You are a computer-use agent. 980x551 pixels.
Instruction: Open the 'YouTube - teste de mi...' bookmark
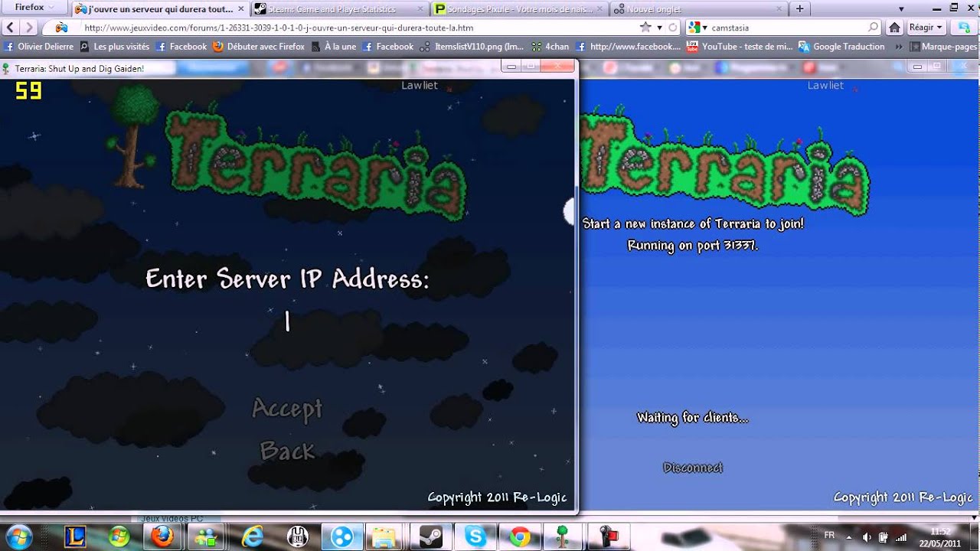[x=740, y=47]
